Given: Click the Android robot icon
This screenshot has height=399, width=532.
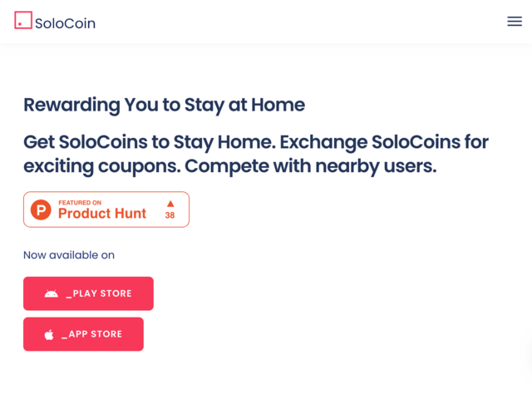Looking at the screenshot, I should pos(52,293).
